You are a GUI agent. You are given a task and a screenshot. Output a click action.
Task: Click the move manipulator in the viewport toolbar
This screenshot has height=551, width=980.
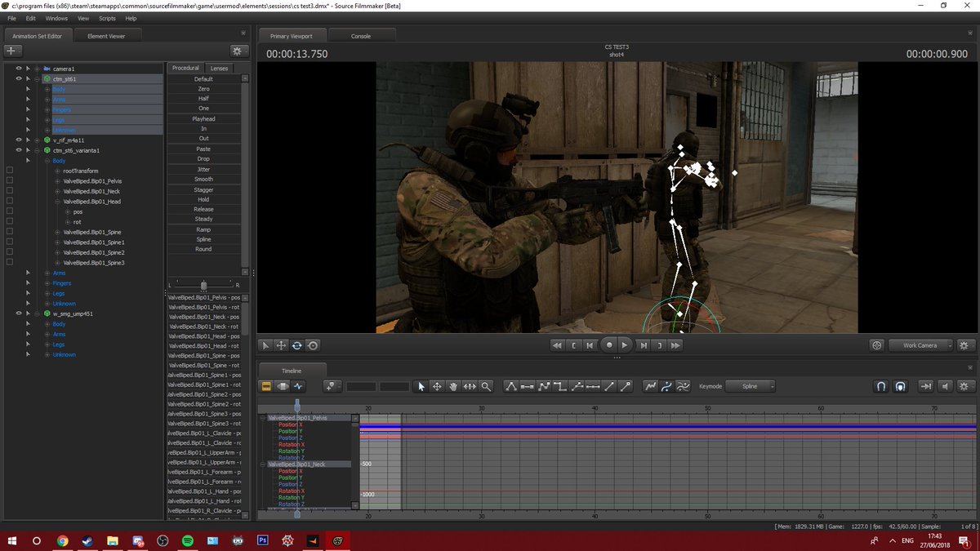281,345
